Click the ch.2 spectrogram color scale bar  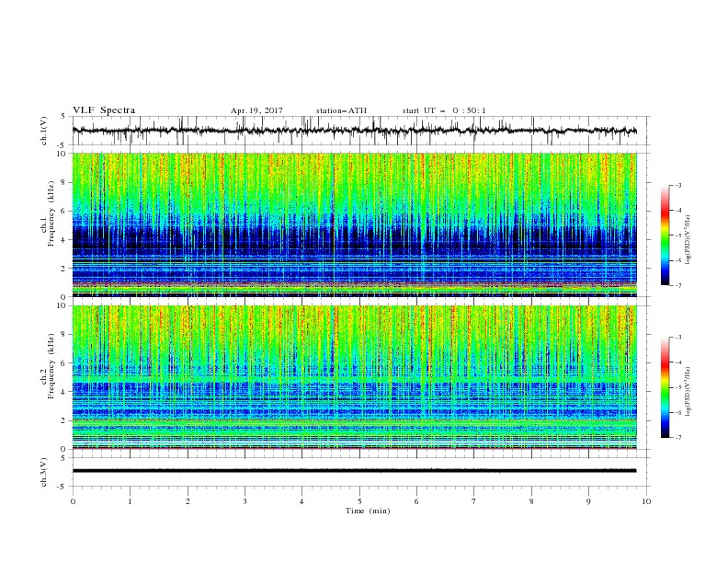665,387
